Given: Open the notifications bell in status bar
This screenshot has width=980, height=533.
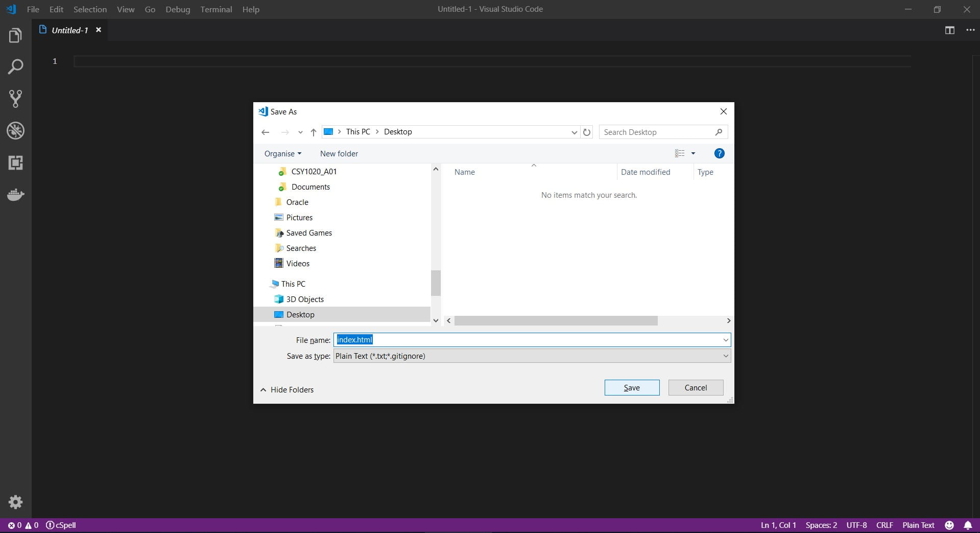Looking at the screenshot, I should tap(968, 525).
